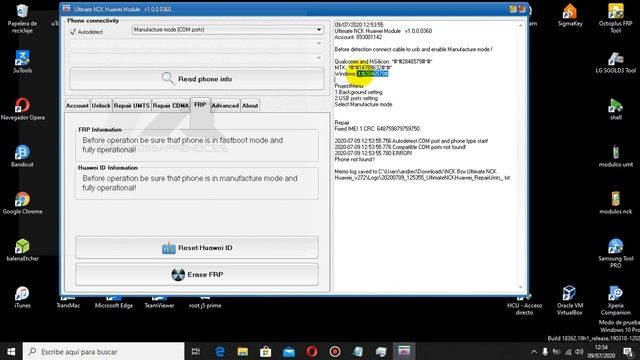Open the Manufacture mode (COM ports) dropdown
Screen dimensions: 640x360
[x=227, y=30]
